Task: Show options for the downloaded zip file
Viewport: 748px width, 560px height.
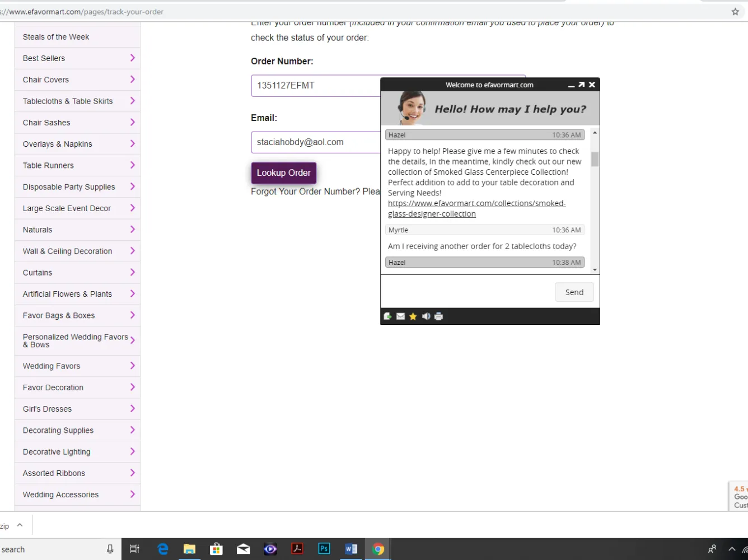Action: pyautogui.click(x=20, y=525)
